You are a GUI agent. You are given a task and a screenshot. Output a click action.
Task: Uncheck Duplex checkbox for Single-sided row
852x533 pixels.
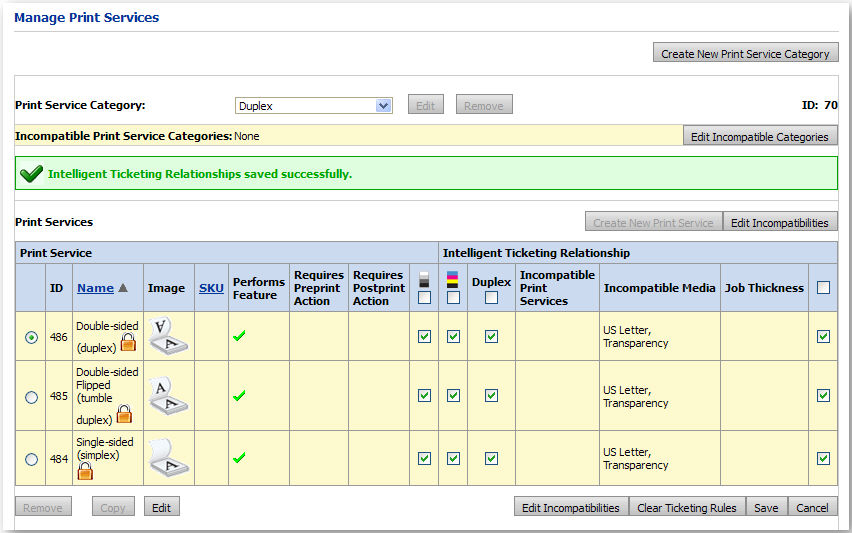click(491, 459)
